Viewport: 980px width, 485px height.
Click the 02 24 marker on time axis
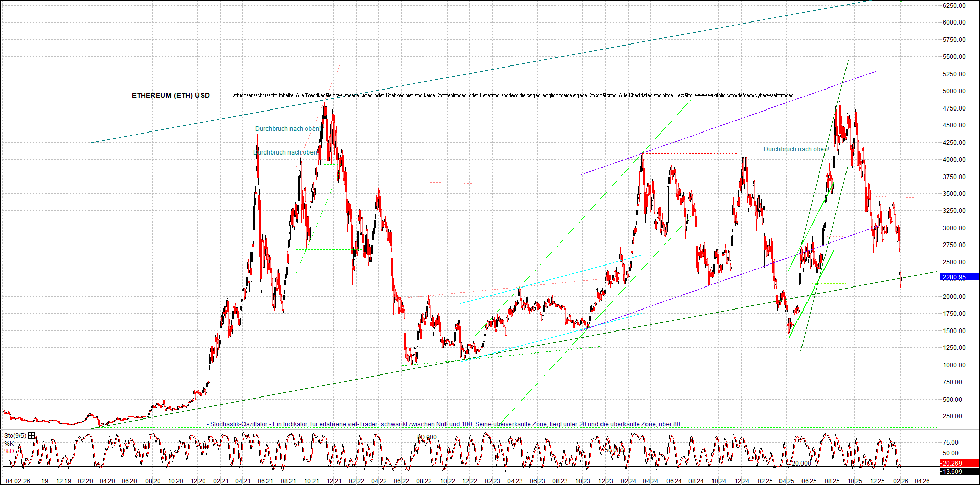coord(628,481)
